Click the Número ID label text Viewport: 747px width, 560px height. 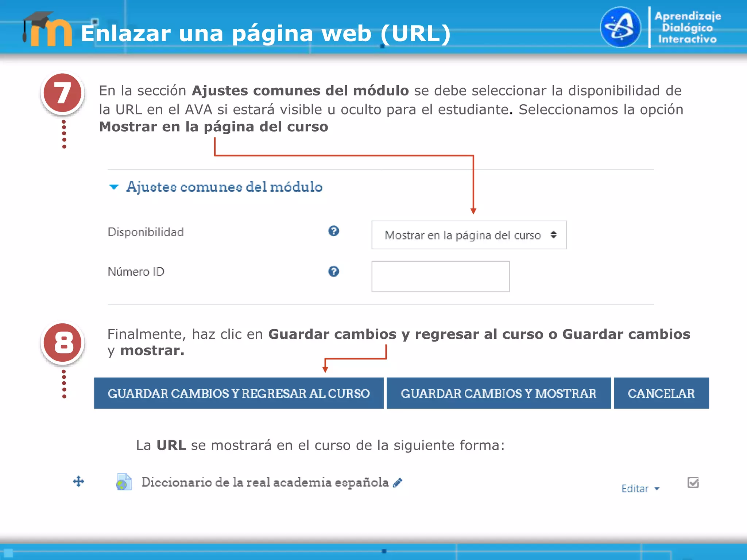[136, 272]
